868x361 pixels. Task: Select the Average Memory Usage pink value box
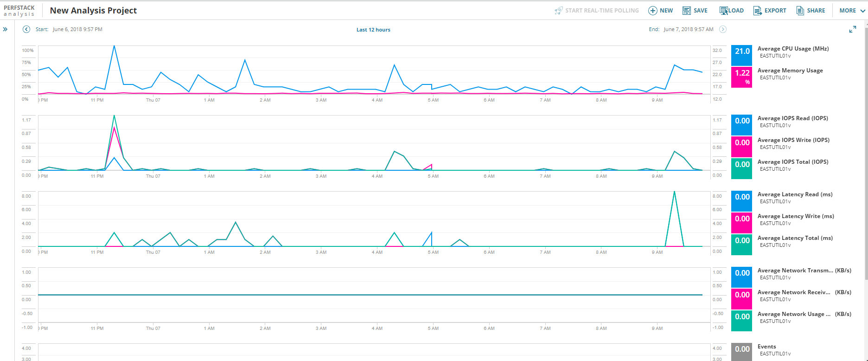click(741, 77)
